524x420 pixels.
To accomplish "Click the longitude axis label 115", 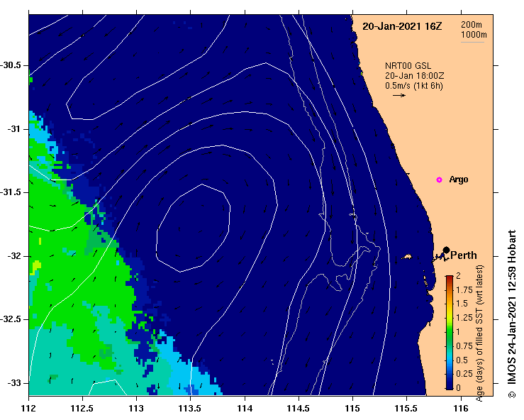I will click(352, 409).
